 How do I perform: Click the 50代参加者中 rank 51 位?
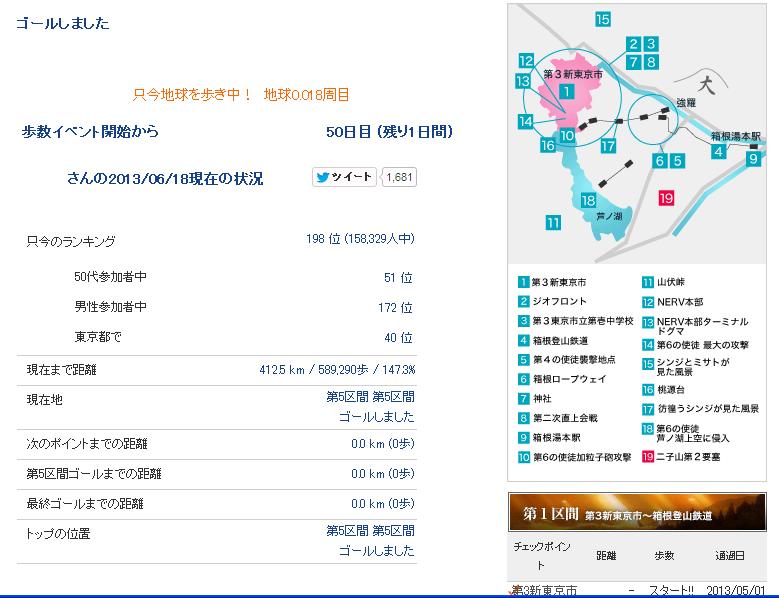[x=398, y=278]
